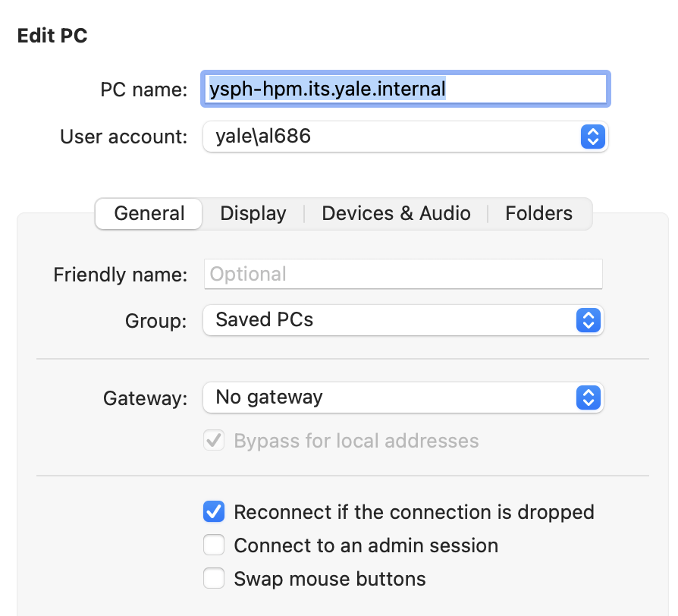Open the Gateway dropdown showing No gateway
The image size is (678, 616).
pyautogui.click(x=403, y=397)
